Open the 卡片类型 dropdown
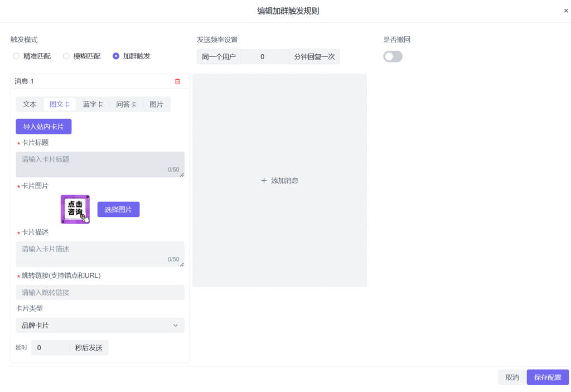Screen dimensions: 571x392 click(100, 326)
